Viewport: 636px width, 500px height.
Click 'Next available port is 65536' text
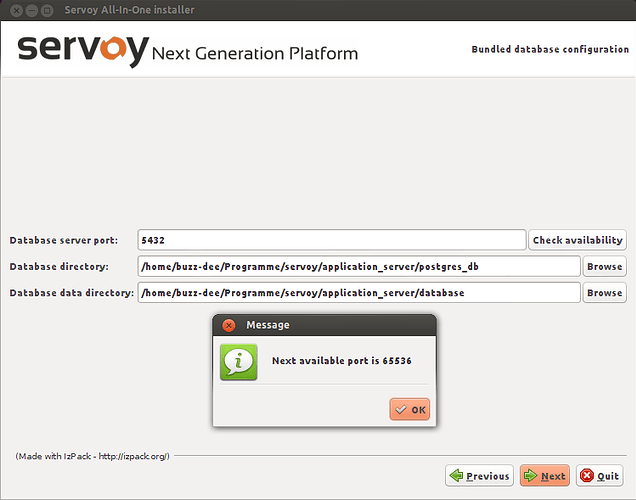click(342, 361)
